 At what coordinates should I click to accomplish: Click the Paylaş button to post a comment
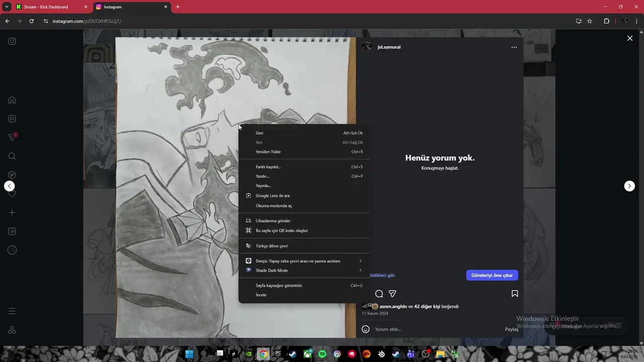512,329
